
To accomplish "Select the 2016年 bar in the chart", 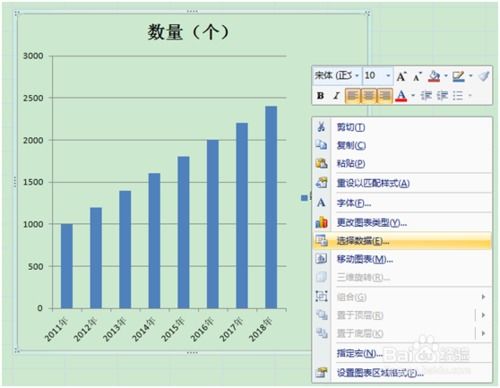I will pyautogui.click(x=213, y=224).
